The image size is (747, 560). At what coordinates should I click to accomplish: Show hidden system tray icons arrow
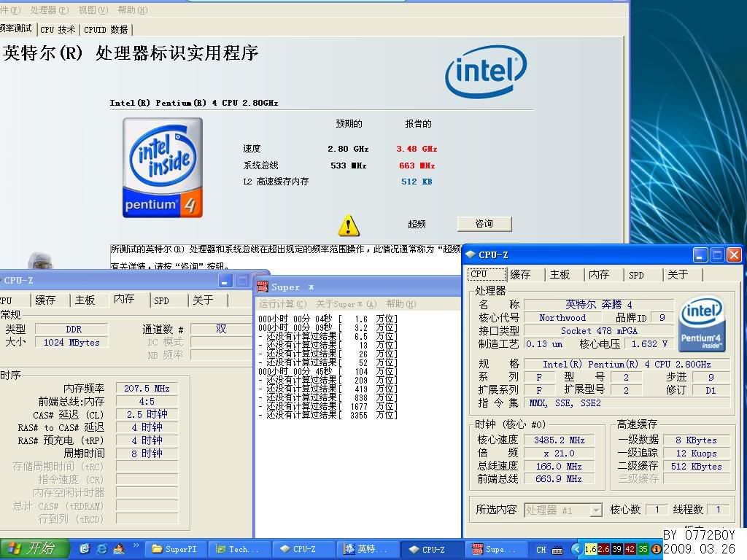point(576,549)
